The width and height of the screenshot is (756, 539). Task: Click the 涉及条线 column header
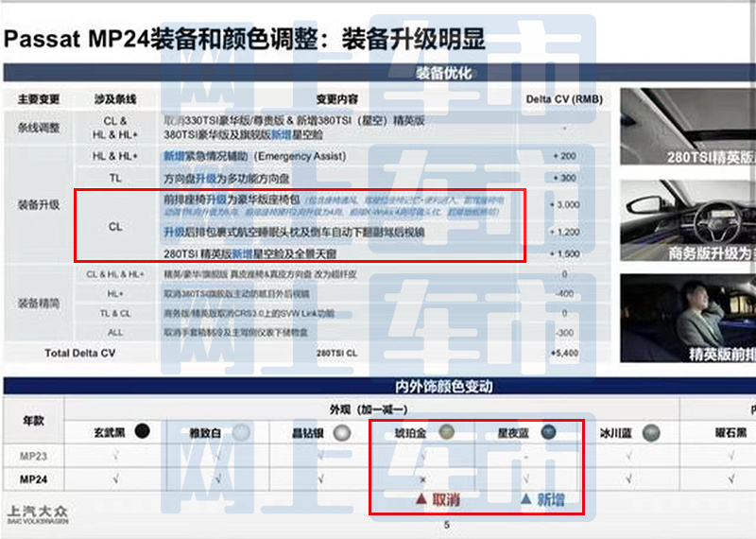[x=115, y=99]
